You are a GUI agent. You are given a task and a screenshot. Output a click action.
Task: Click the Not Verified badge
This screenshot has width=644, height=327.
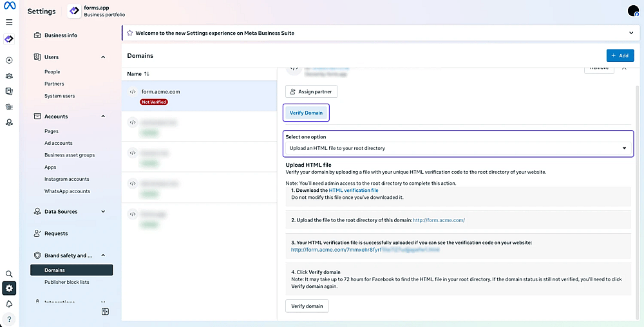(154, 102)
